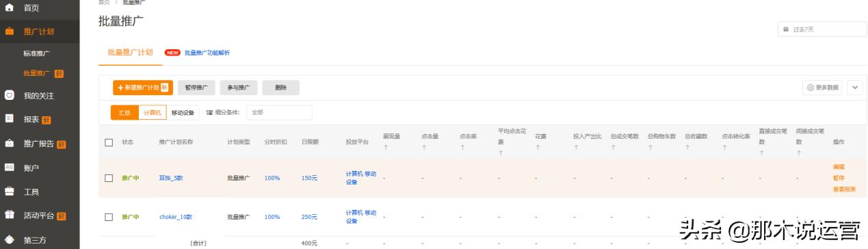Toggle the select-all checkbox in table header
Image resolution: width=868 pixels, height=249 pixels.
tap(109, 142)
